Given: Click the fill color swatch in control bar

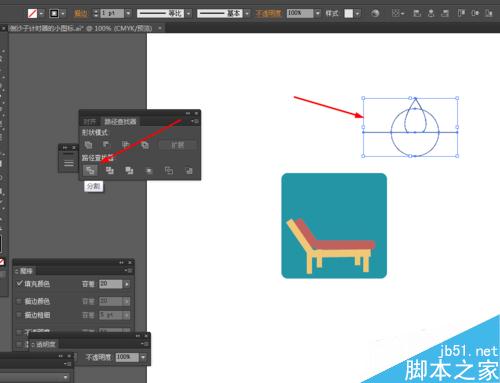Looking at the screenshot, I should [32, 13].
